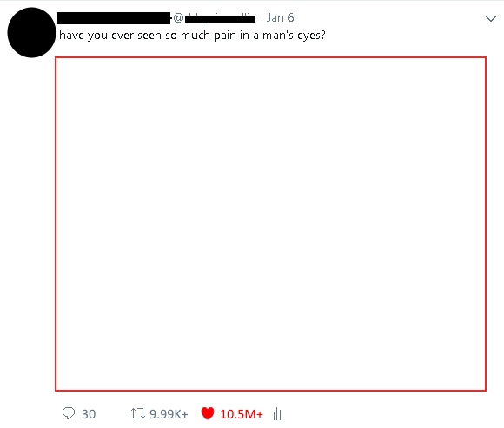Click the reply speech bubble icon

tap(69, 413)
